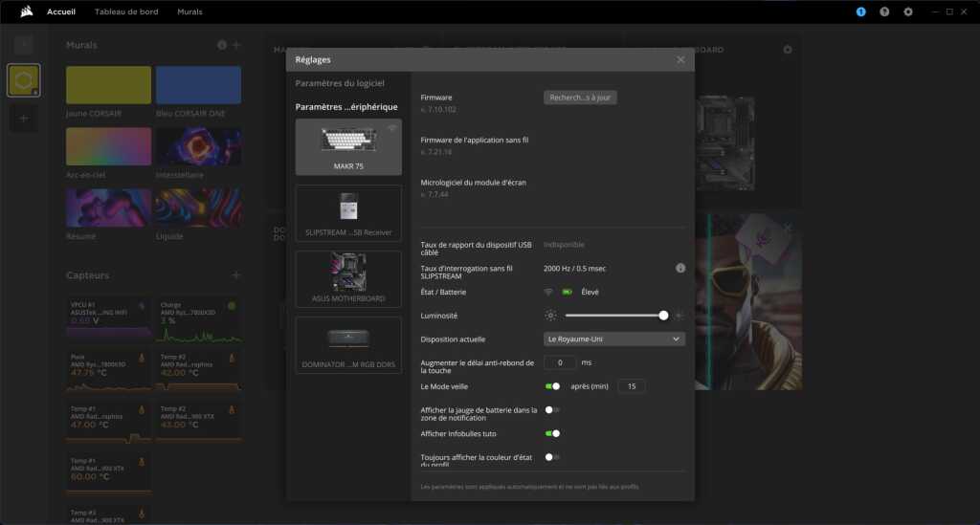Switch to the Tableau de bord tab
Screen dimensions: 980x525
coord(126,11)
